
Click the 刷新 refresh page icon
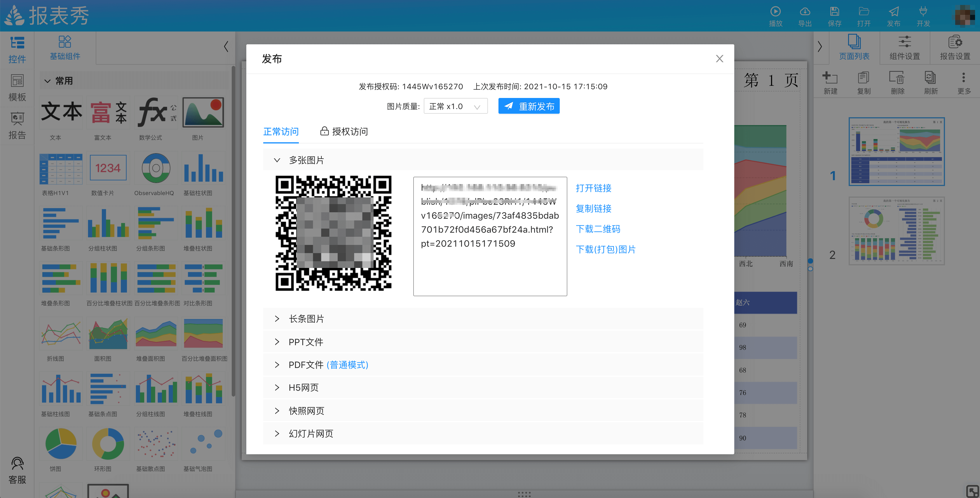pyautogui.click(x=931, y=78)
